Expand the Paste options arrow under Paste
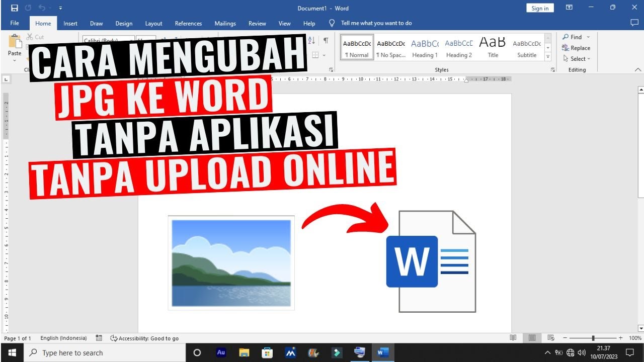This screenshot has height=362, width=644. [x=15, y=60]
